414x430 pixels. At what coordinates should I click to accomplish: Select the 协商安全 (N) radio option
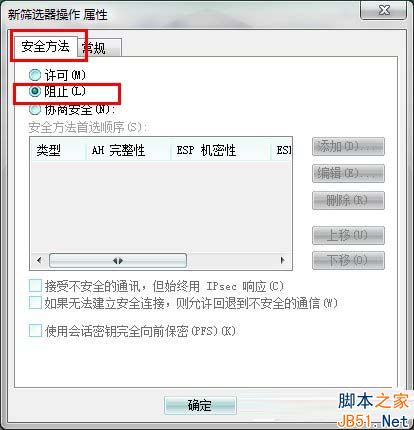click(x=35, y=109)
